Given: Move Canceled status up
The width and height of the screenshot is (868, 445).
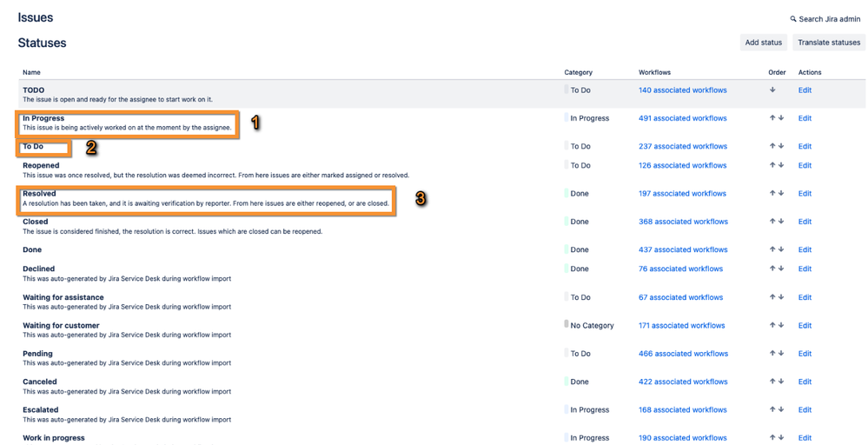Looking at the screenshot, I should [x=772, y=382].
